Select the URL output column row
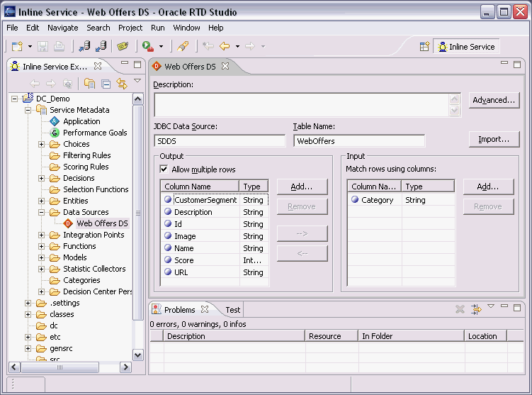Screen dimensions: 532x395 pyautogui.click(x=215, y=272)
